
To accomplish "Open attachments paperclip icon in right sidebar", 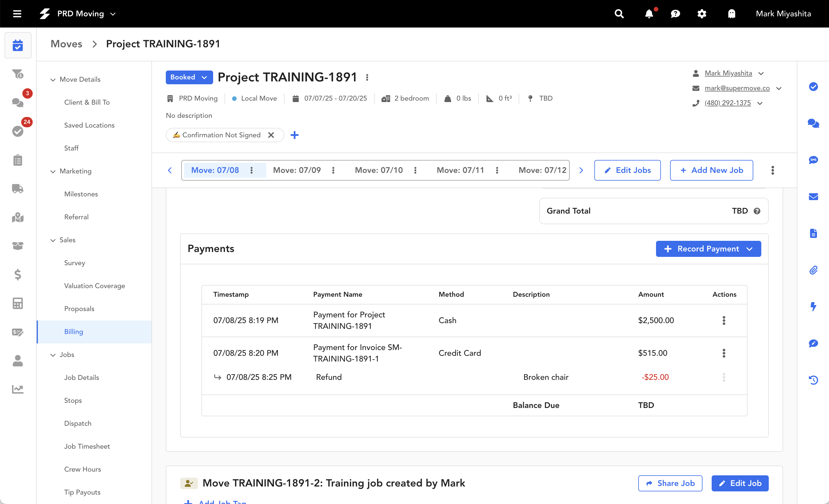I will click(813, 270).
